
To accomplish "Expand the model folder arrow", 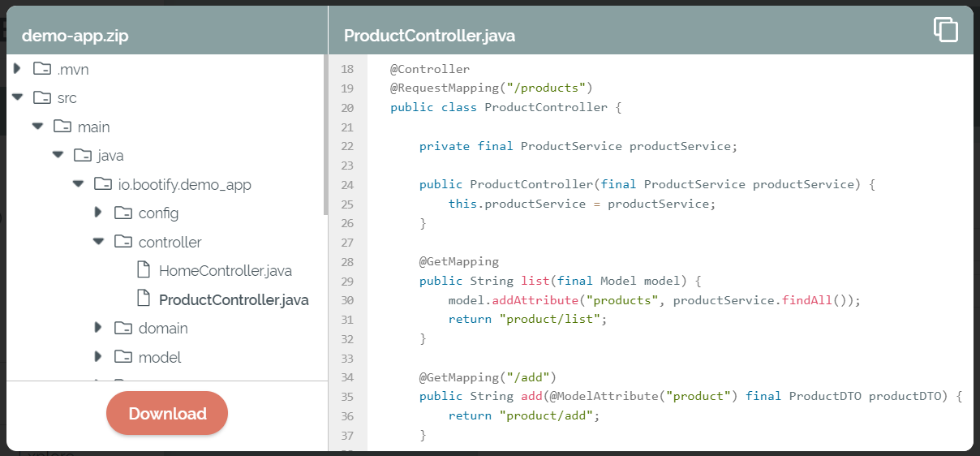I will [x=98, y=356].
